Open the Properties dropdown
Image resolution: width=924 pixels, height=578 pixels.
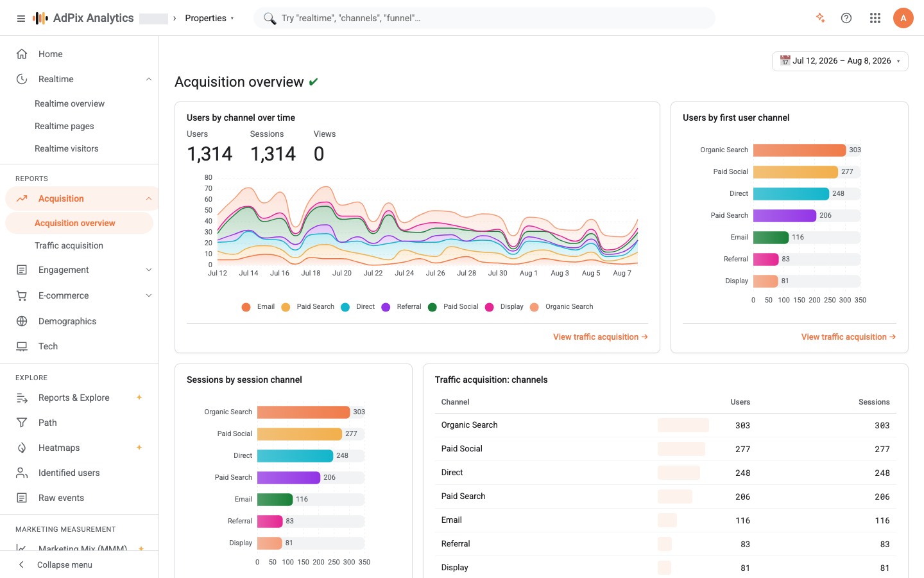pyautogui.click(x=210, y=18)
